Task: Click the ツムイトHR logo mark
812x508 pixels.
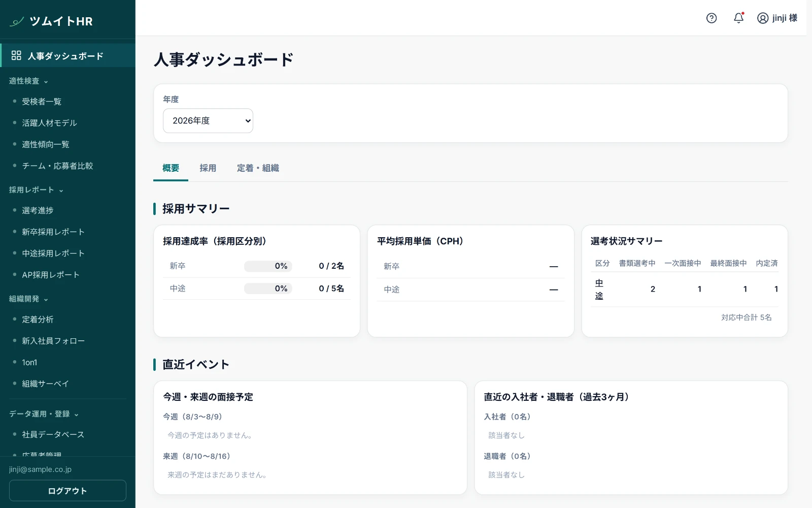Action: (x=17, y=21)
